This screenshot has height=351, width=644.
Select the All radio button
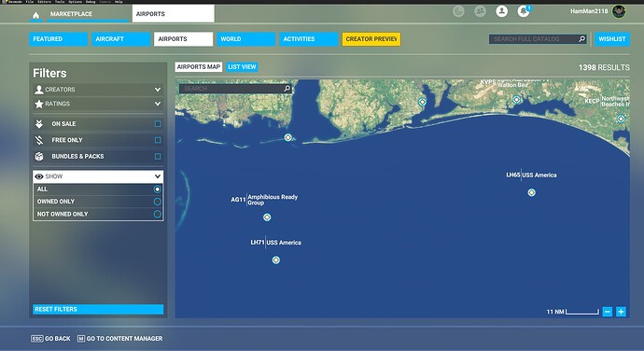click(158, 190)
